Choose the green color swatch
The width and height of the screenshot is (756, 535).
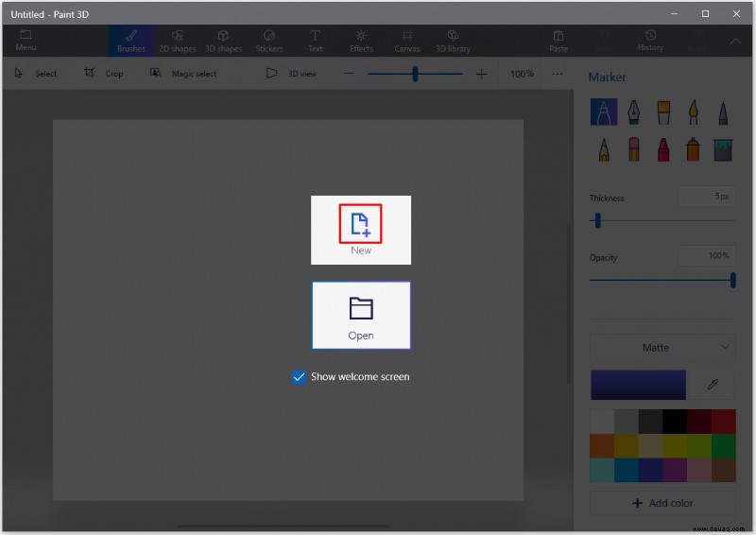[x=724, y=445]
